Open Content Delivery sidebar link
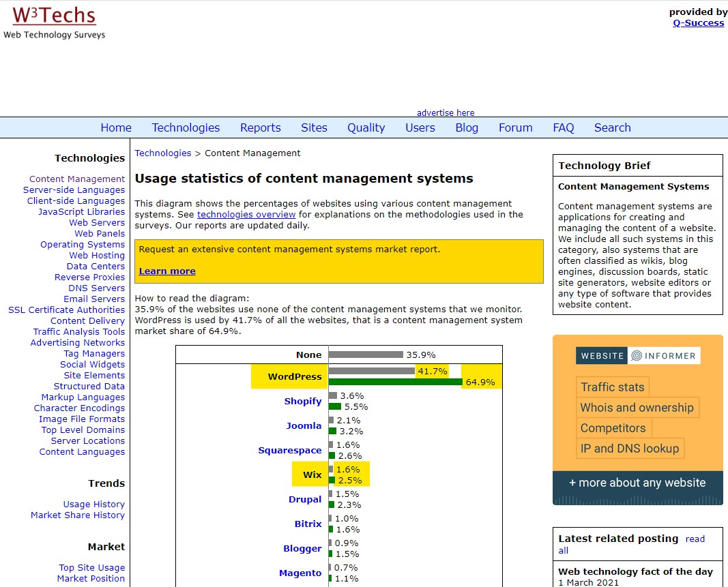The width and height of the screenshot is (728, 587). pyautogui.click(x=88, y=320)
